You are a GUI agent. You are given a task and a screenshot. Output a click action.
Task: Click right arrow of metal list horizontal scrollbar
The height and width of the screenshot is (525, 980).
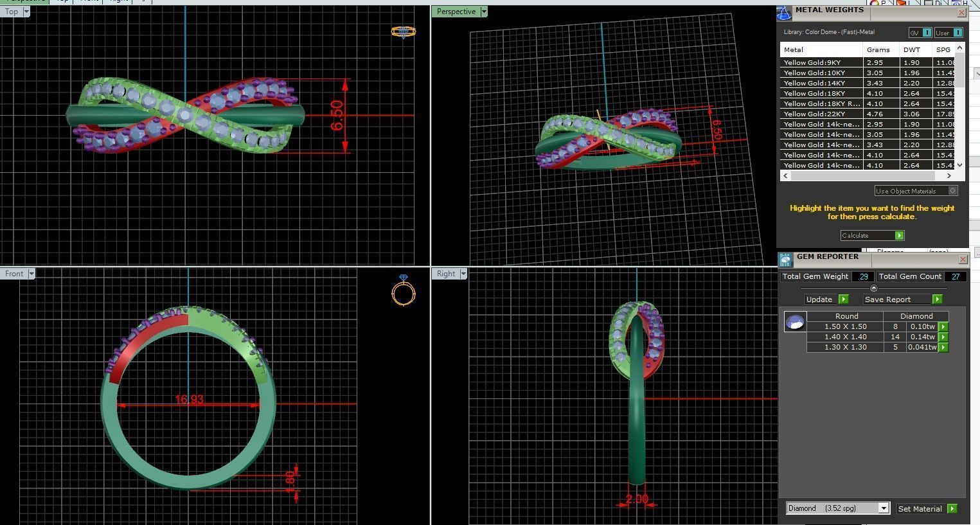tap(950, 175)
